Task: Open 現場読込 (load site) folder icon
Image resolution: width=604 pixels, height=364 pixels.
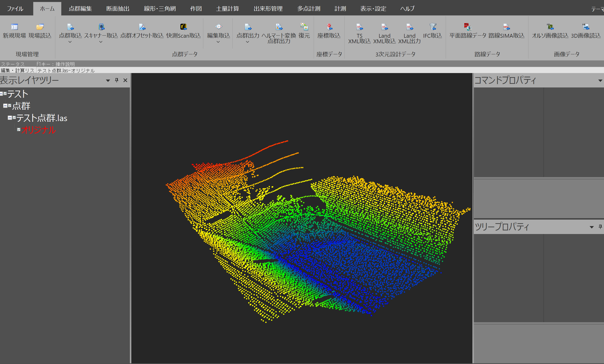Action: tap(40, 27)
